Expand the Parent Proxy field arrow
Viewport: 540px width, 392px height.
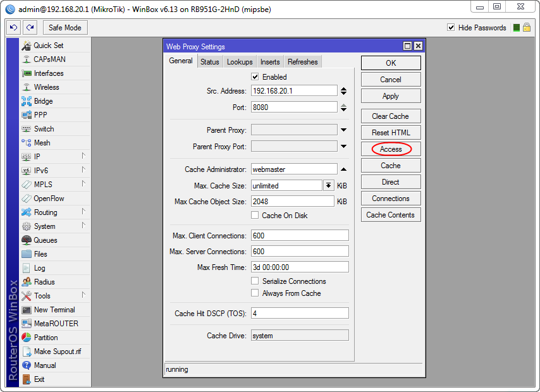(x=343, y=130)
